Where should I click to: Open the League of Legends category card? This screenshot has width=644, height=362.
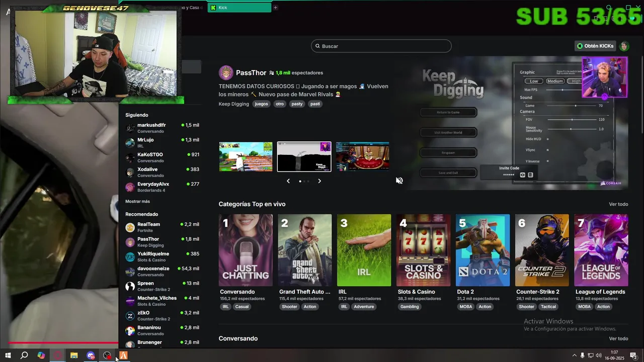tap(601, 250)
